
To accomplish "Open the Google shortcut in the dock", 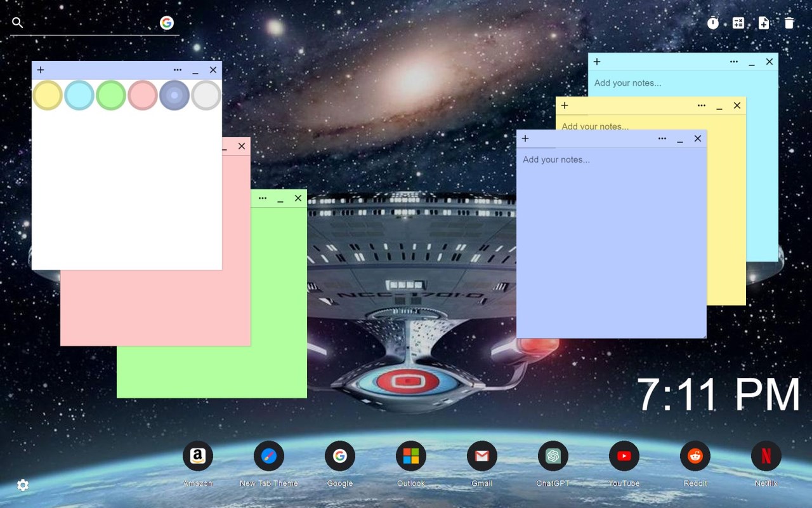I will 340,456.
